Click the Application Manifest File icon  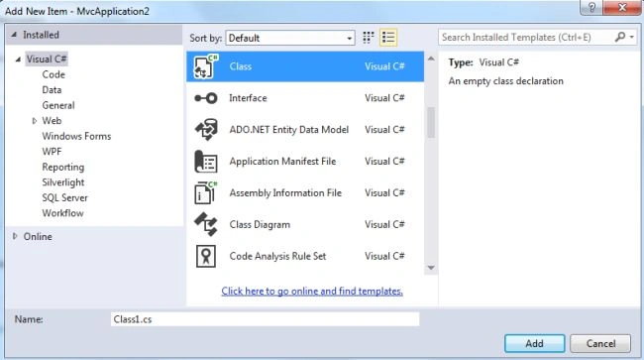206,162
